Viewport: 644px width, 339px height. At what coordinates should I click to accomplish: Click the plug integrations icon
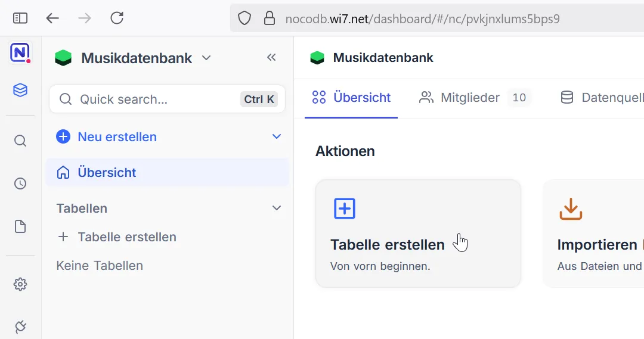(x=20, y=326)
